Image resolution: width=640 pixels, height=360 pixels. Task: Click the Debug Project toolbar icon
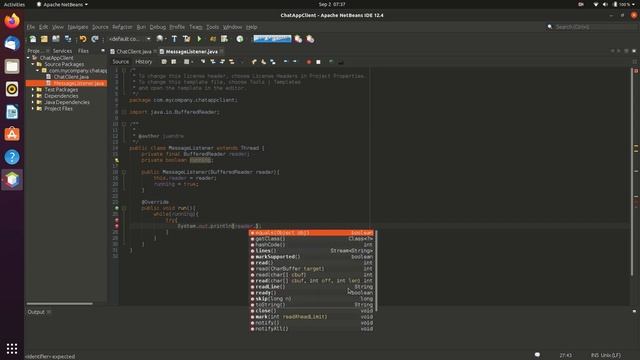click(213, 39)
